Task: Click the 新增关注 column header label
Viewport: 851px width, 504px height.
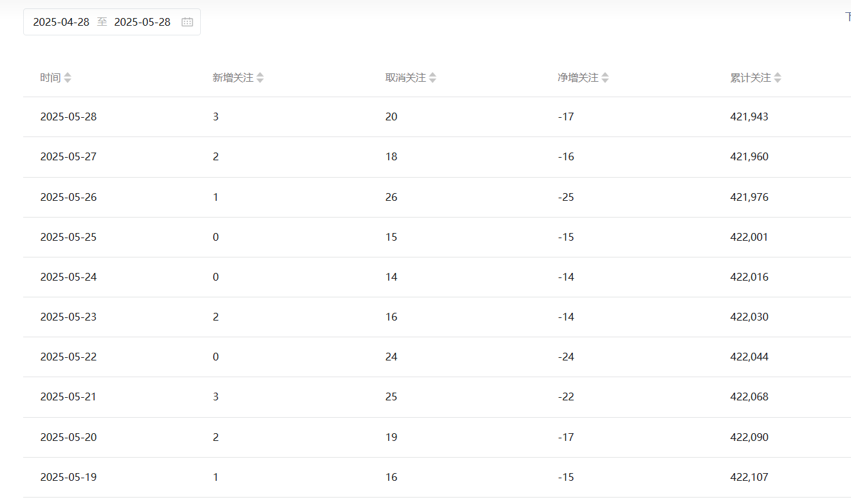Action: coord(233,78)
